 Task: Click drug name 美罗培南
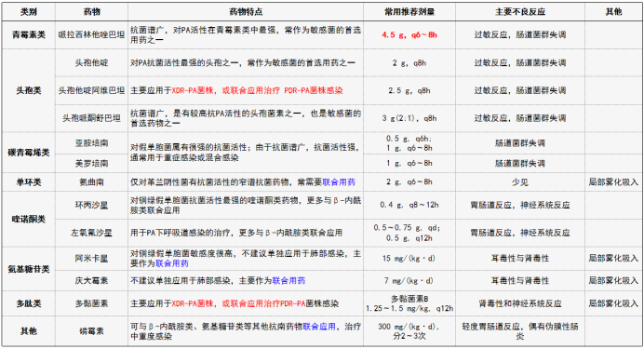(x=91, y=164)
